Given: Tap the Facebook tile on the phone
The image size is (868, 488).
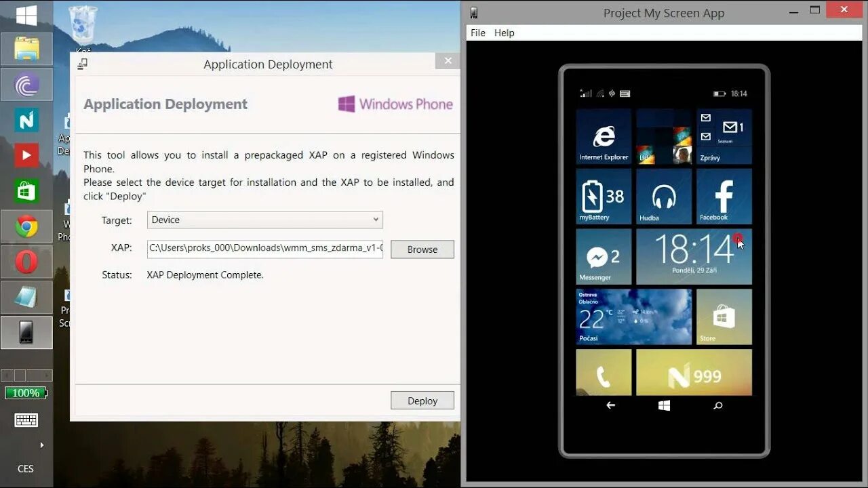Looking at the screenshot, I should click(724, 197).
